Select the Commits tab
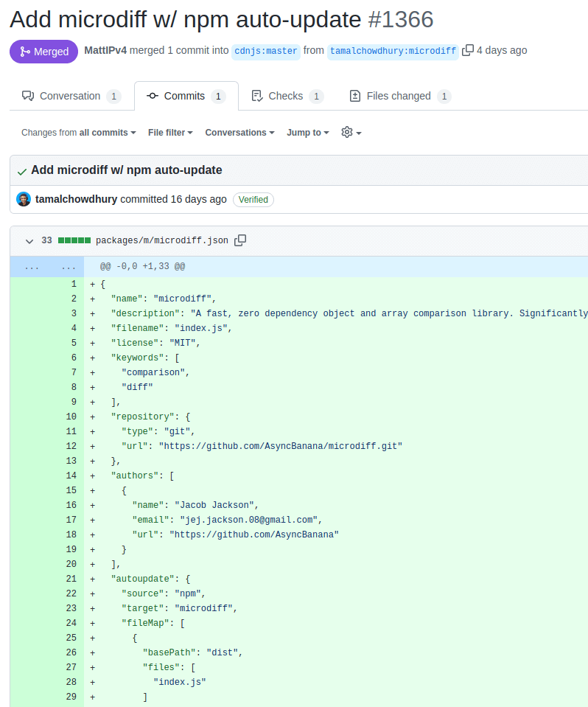Viewport: 588px width, 707px height. (186, 96)
